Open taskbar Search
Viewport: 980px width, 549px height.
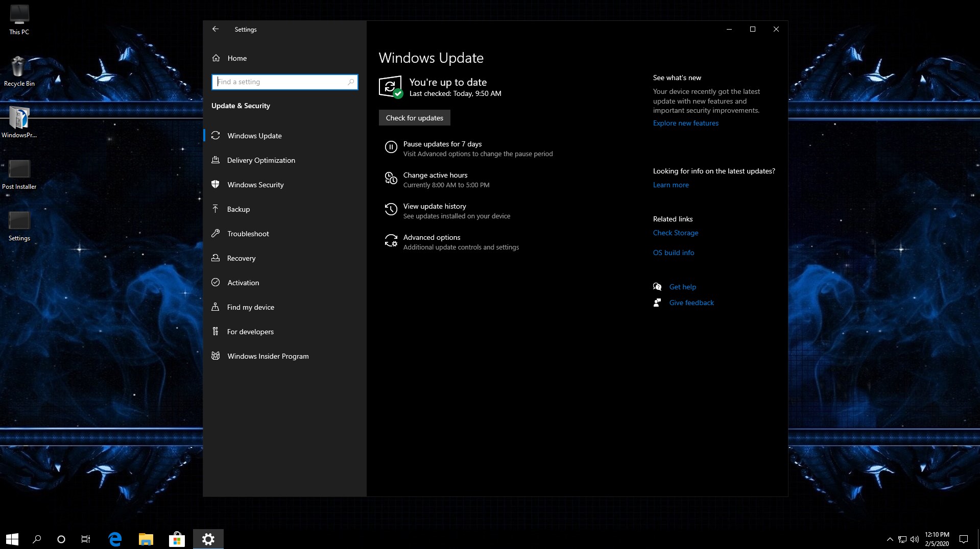[x=37, y=539]
